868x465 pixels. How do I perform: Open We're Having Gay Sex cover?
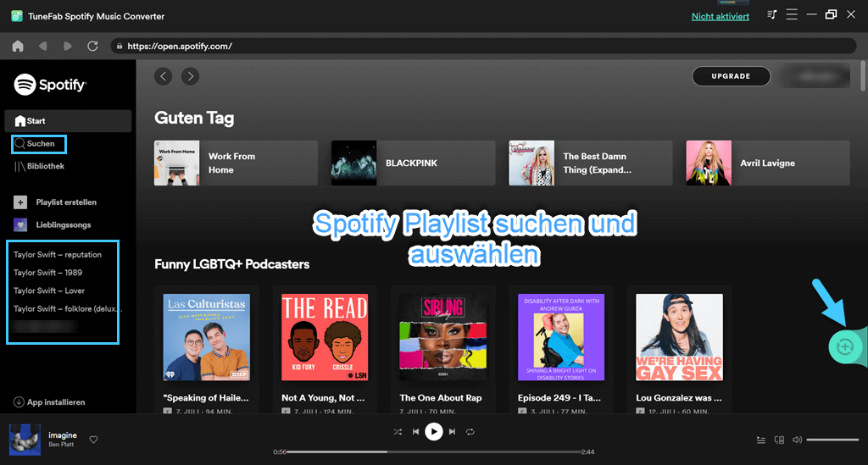pyautogui.click(x=679, y=337)
